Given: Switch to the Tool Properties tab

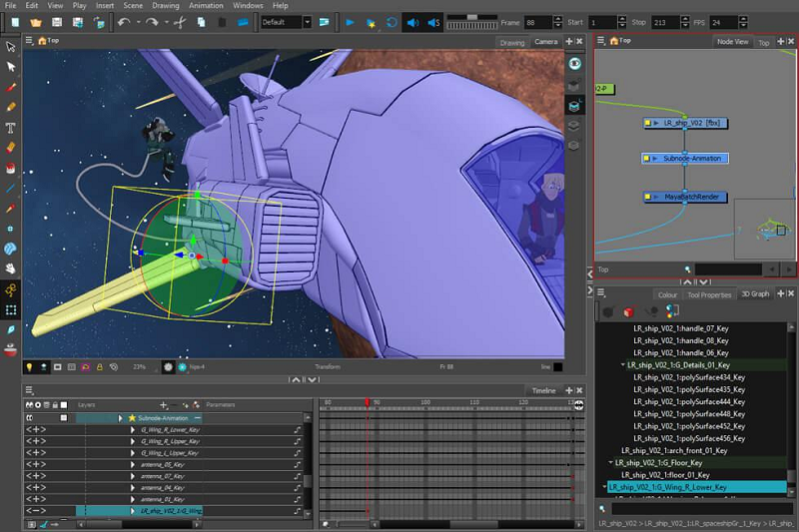Looking at the screenshot, I should [x=708, y=294].
